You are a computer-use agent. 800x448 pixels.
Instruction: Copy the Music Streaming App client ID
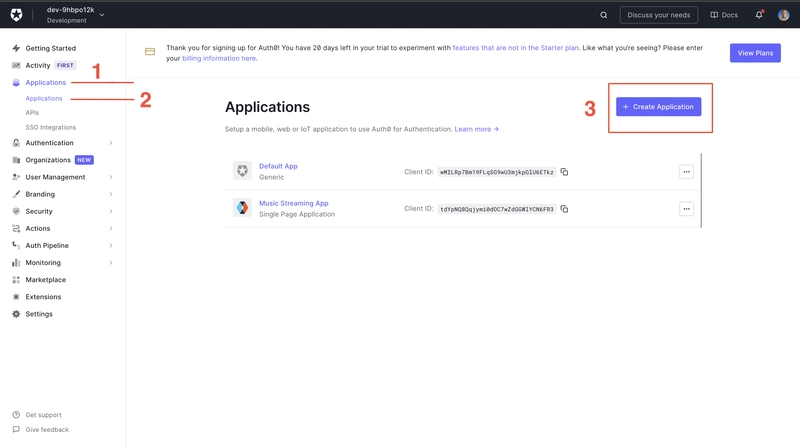[x=564, y=209]
